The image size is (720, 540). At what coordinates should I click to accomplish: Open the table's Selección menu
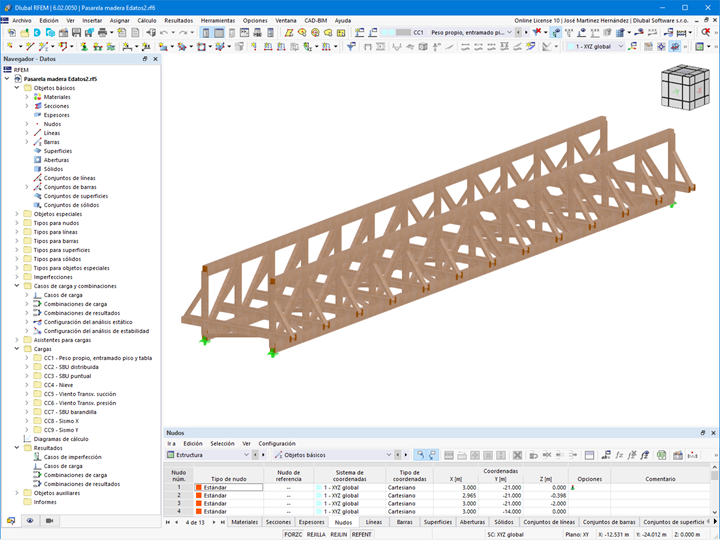(x=222, y=444)
